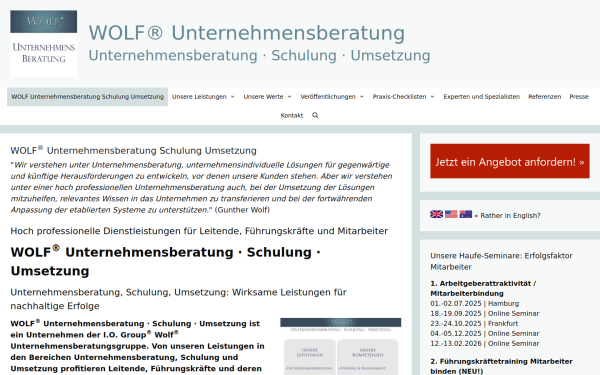Click the US flag icon
The width and height of the screenshot is (600, 375).
point(451,214)
